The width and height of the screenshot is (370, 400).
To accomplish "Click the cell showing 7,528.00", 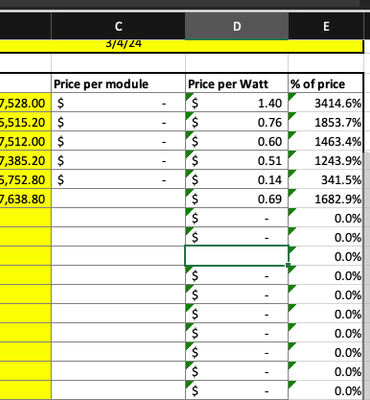I will coord(25,103).
